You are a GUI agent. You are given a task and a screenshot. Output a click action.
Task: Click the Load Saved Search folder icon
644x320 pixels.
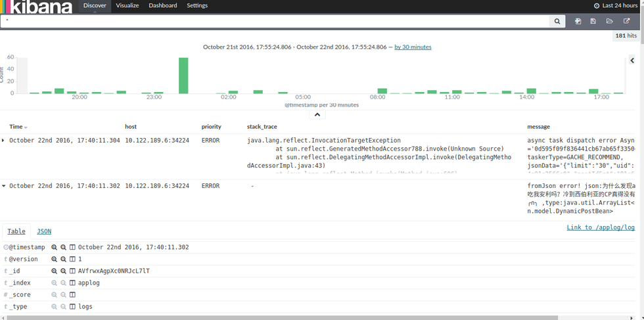click(610, 21)
